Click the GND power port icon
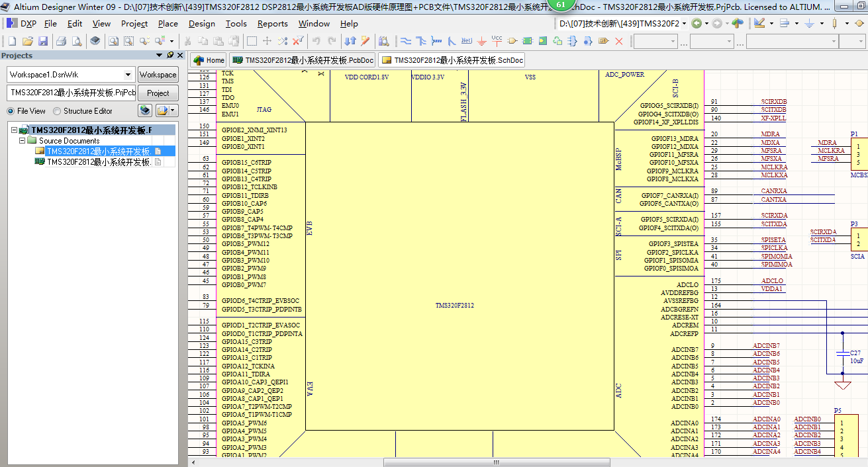The height and width of the screenshot is (467, 868). click(x=481, y=41)
